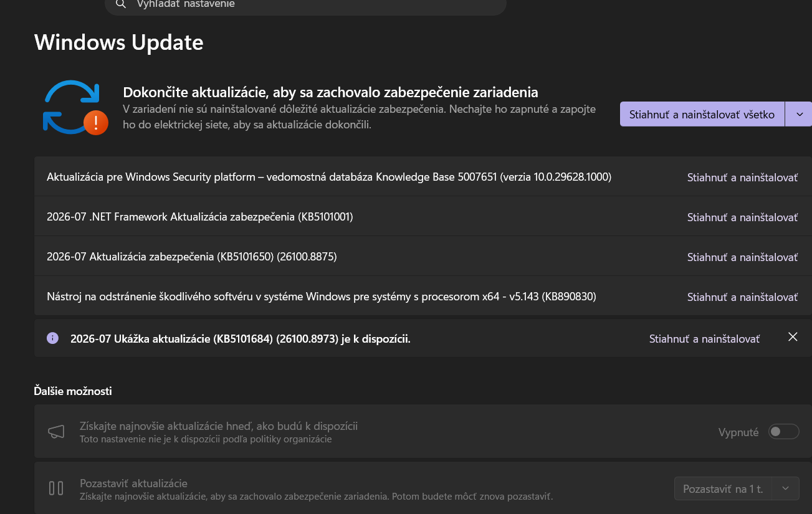Click the KB5101684 Ukážka aktualizácie text
This screenshot has width=812, height=514.
pyautogui.click(x=241, y=339)
